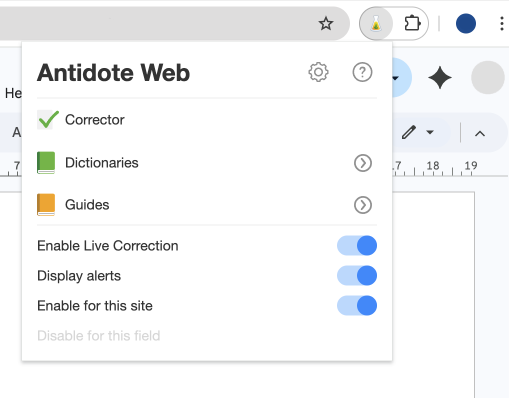Click the Antidote flask extension icon
Image resolution: width=509 pixels, height=398 pixels.
pyautogui.click(x=376, y=24)
